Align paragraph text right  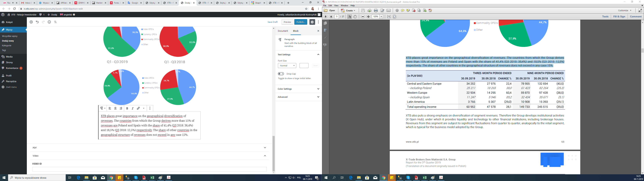click(121, 108)
